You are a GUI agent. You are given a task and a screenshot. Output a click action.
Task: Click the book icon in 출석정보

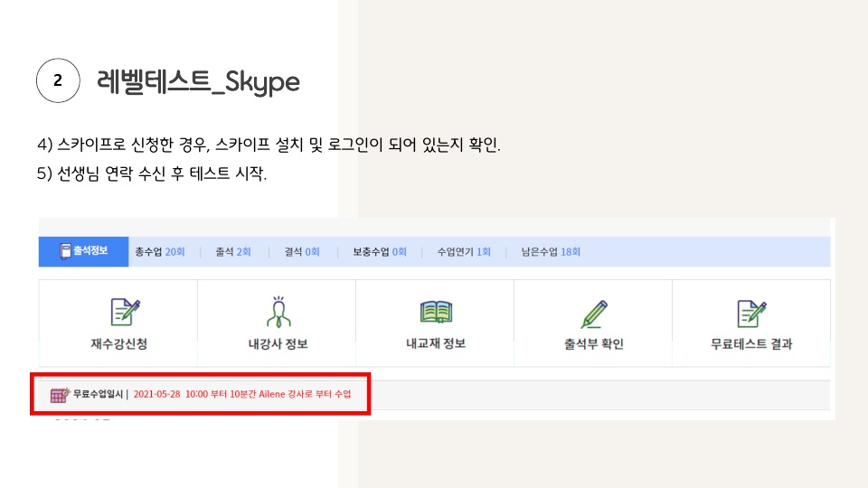tap(64, 251)
